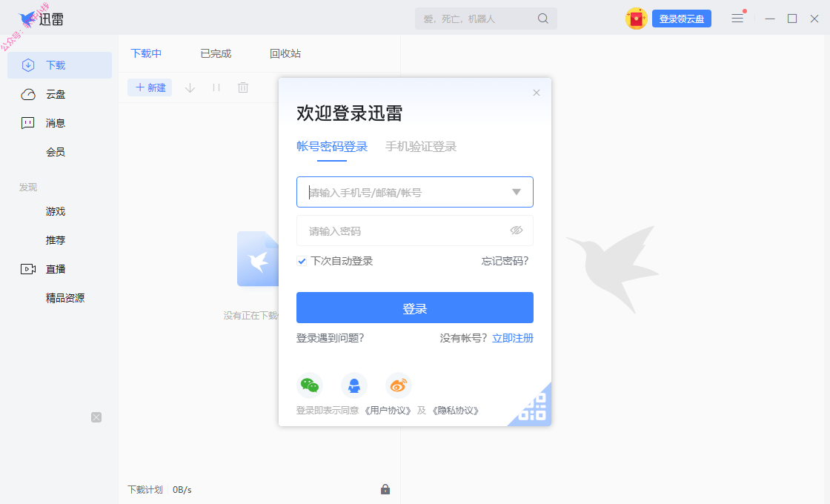Screen dimensions: 830x504
Task: Open the 《用户协议》 link
Action: (388, 411)
